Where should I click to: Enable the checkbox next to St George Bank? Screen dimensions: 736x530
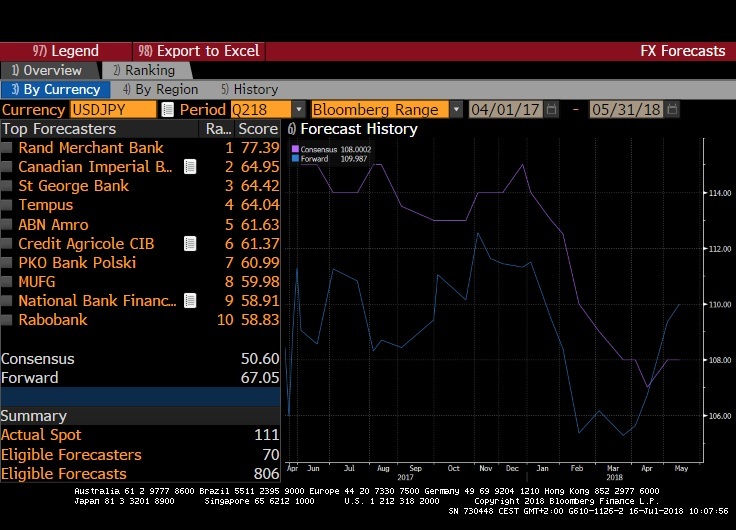click(x=7, y=186)
